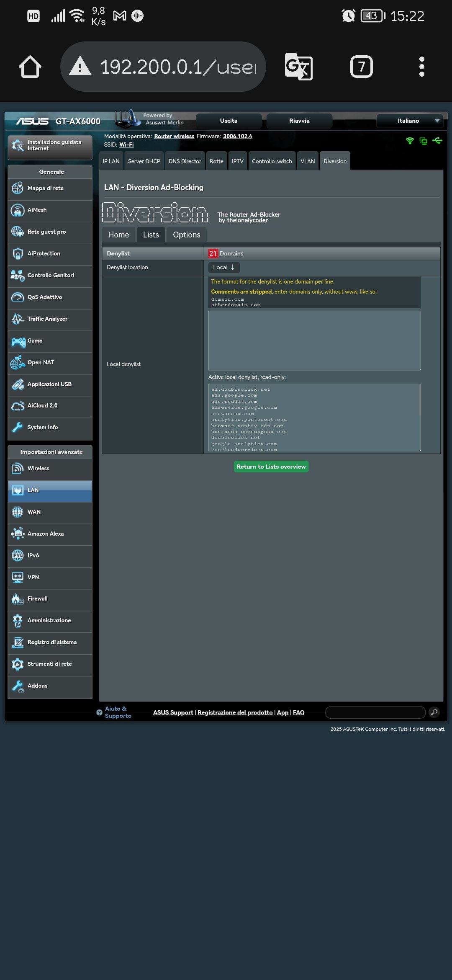Click the search magnifier button in footer
Screen dimensions: 452x980
(x=434, y=712)
